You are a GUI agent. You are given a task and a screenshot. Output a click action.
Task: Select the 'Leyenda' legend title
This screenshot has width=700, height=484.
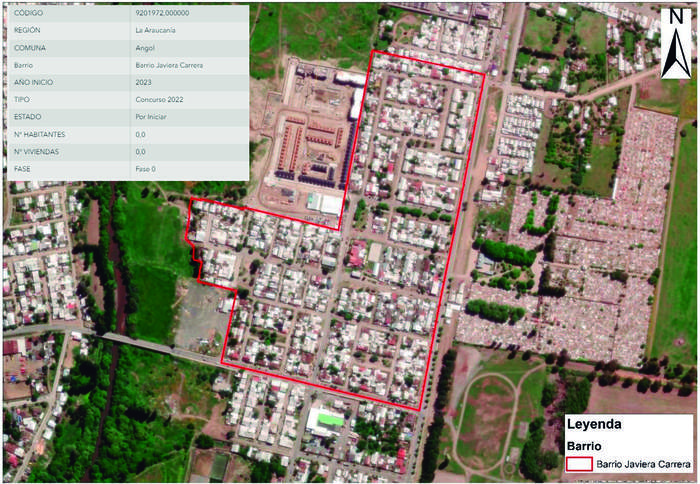point(594,425)
